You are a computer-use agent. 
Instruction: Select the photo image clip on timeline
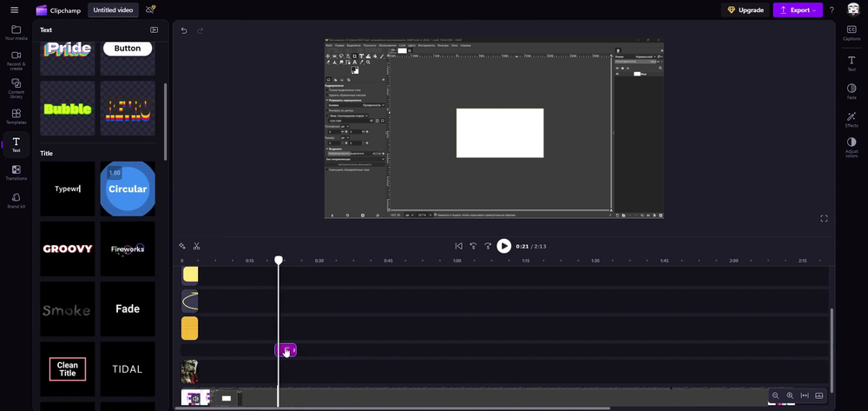[x=190, y=372]
